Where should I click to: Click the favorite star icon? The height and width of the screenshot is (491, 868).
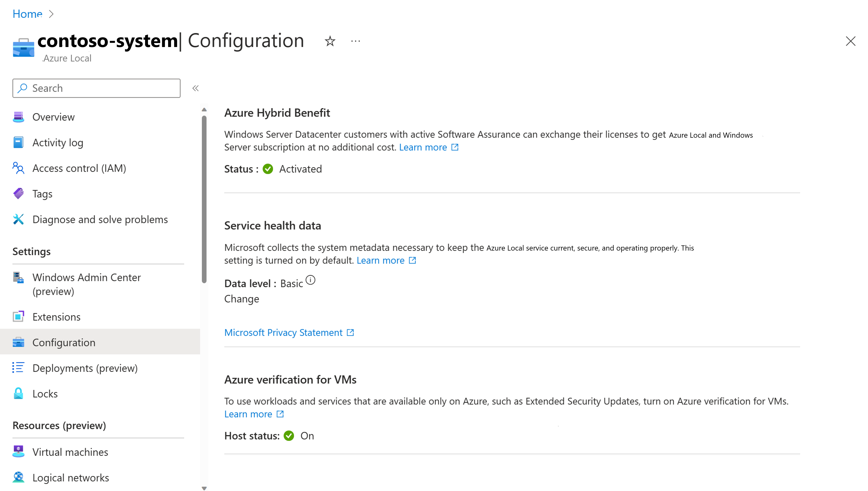[x=330, y=41]
